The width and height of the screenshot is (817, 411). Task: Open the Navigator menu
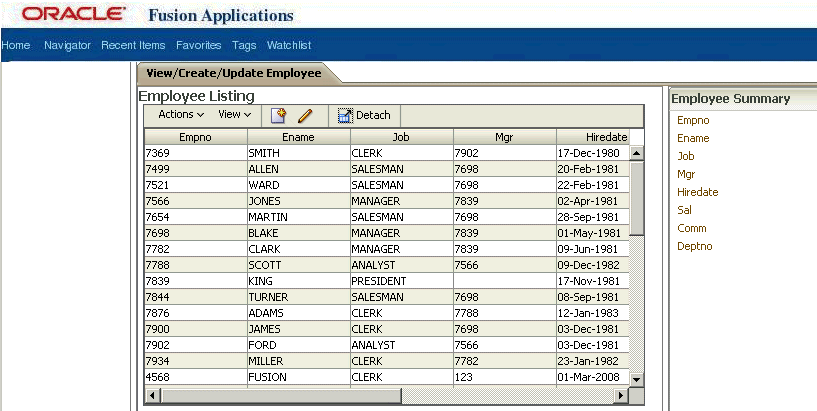(67, 45)
